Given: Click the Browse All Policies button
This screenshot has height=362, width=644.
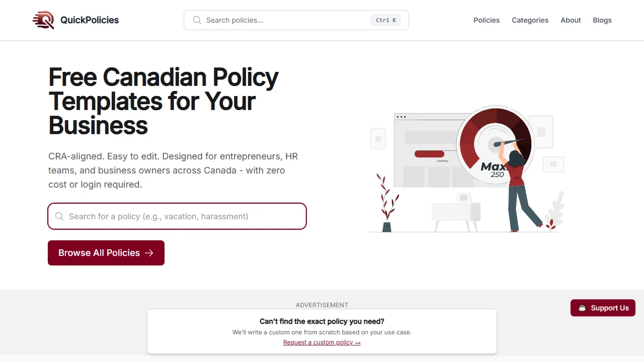Looking at the screenshot, I should [x=106, y=253].
